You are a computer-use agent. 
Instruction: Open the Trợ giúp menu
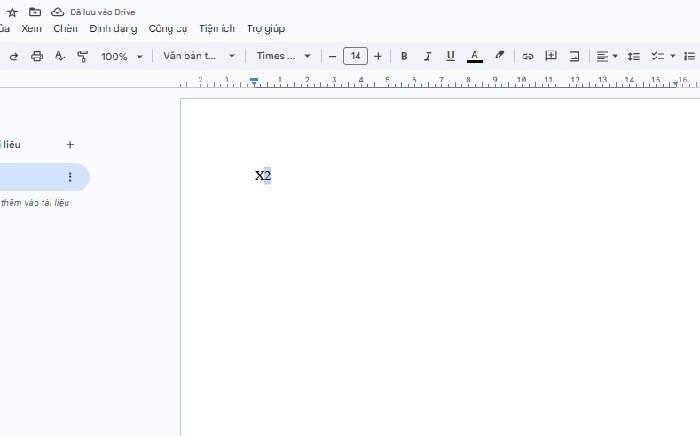266,29
